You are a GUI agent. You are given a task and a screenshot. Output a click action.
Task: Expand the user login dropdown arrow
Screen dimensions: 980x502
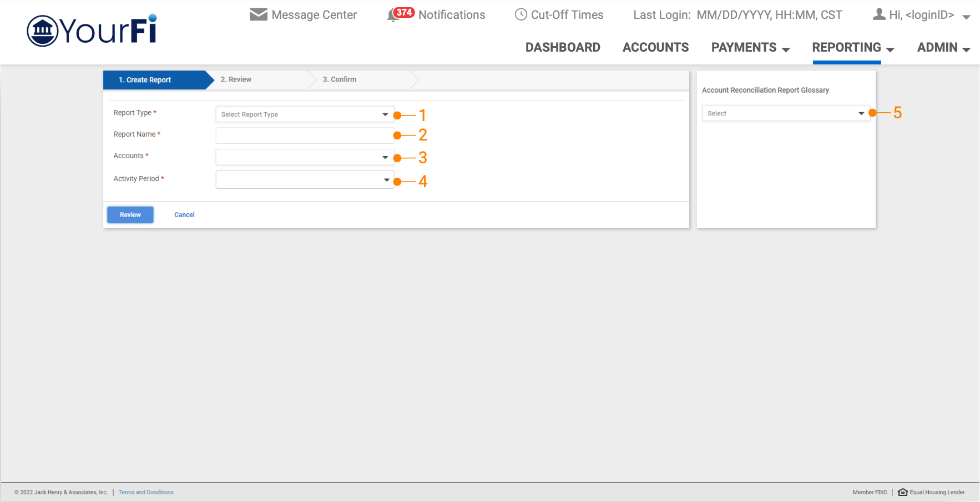pyautogui.click(x=966, y=17)
